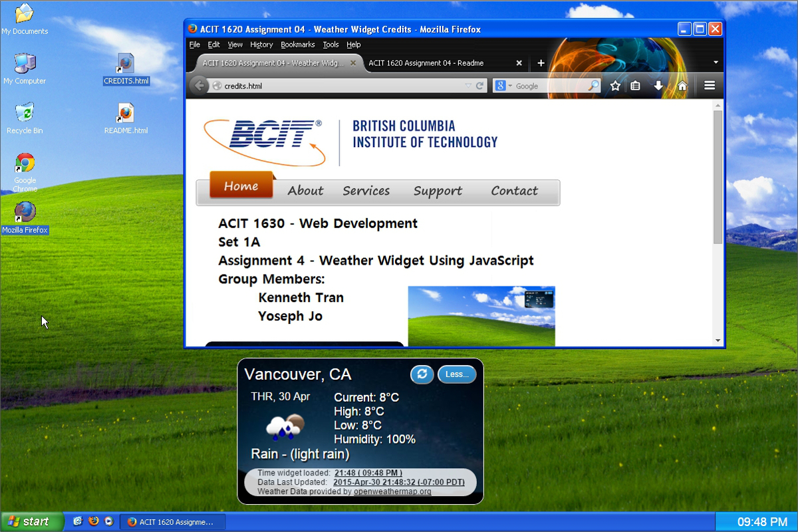Open the Firefox downloads arrow icon
The image size is (798, 532).
[658, 86]
